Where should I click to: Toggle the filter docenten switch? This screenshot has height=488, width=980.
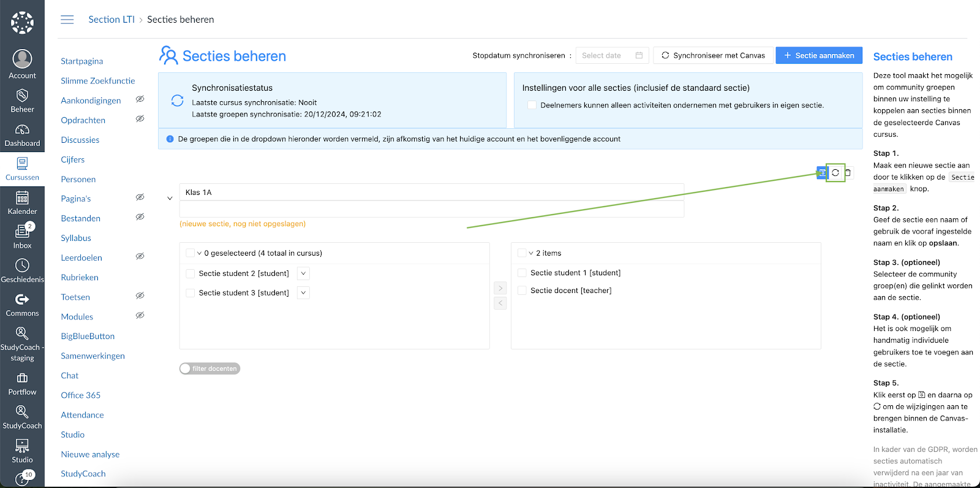[209, 368]
